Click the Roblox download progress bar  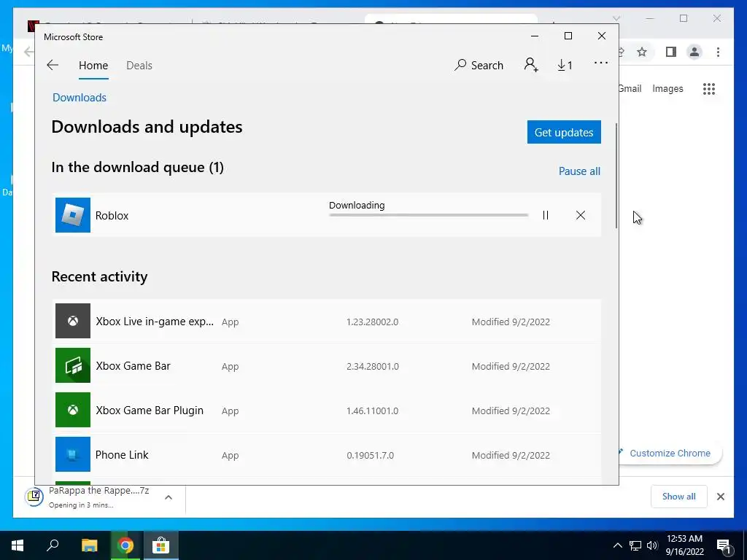click(428, 215)
